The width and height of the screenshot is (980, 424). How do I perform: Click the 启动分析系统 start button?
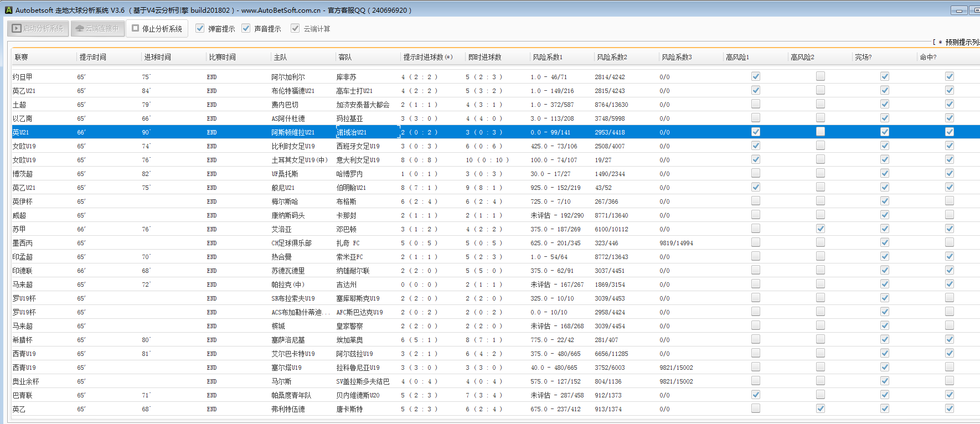coord(38,28)
